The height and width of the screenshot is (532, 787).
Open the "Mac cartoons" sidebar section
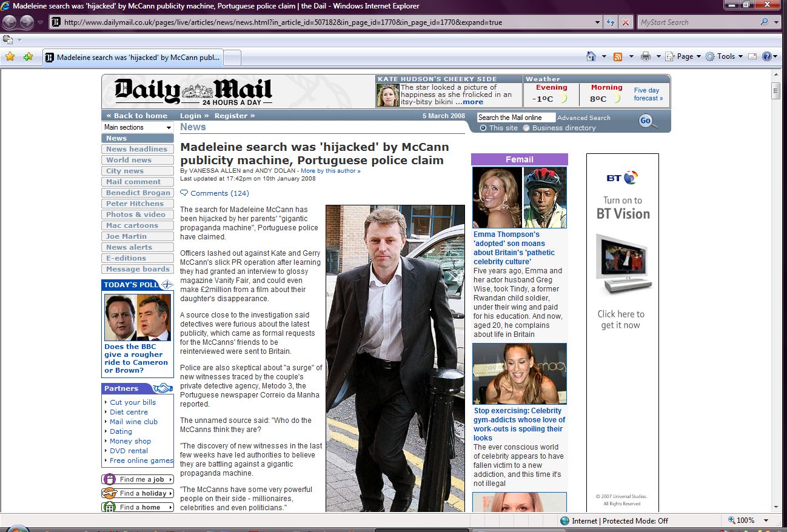coord(132,225)
